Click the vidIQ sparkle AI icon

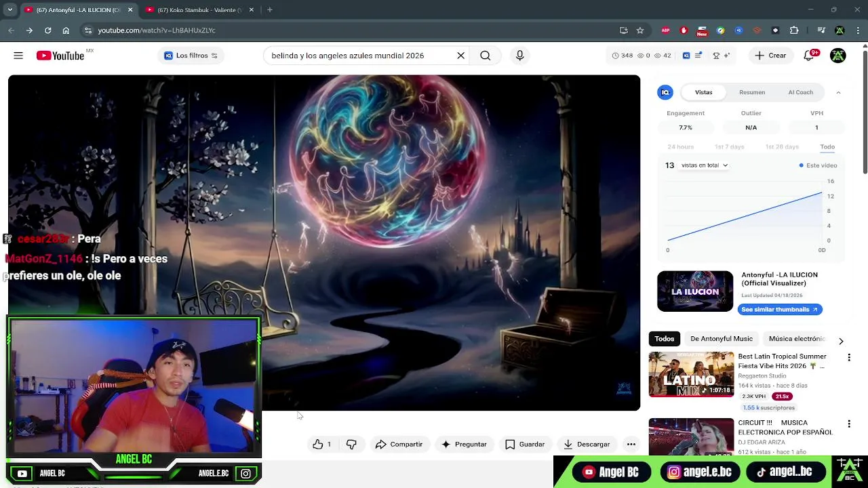coord(727,56)
